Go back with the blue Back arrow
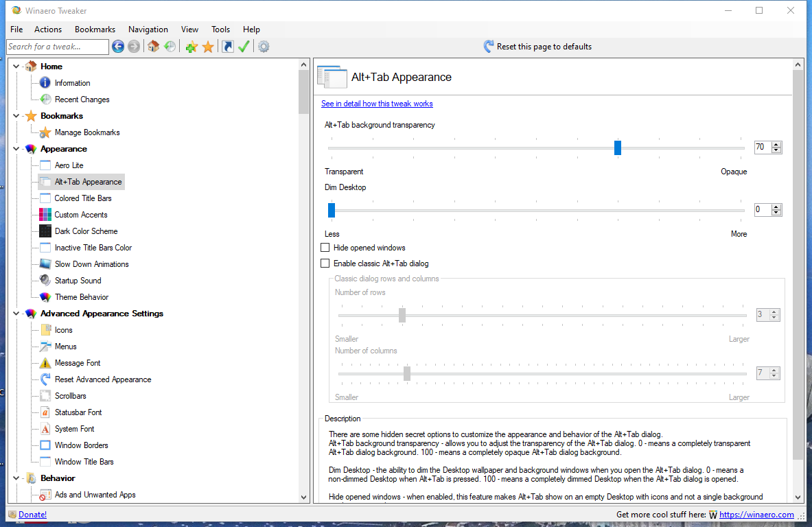The image size is (812, 527). click(118, 47)
